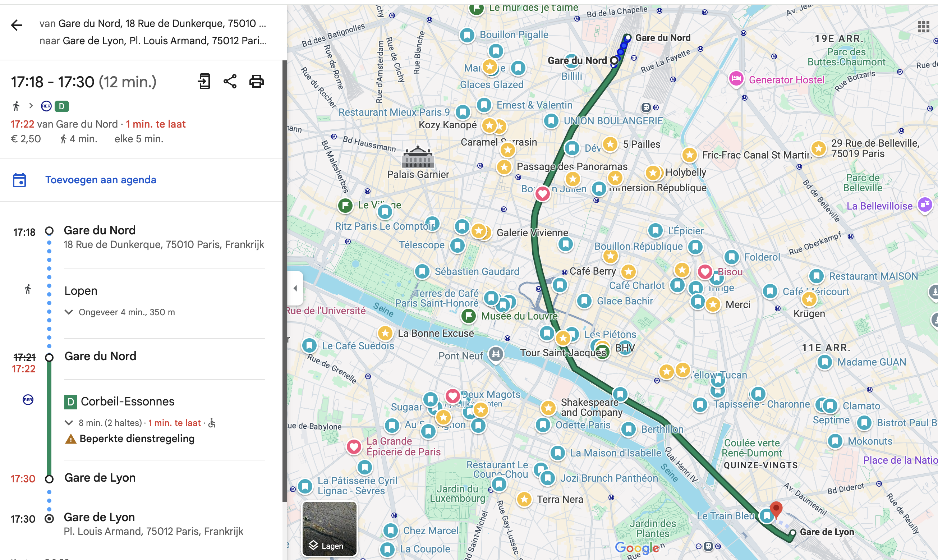938x560 pixels.
Task: Click the calendar icon beside Toevoegen aan agenda
Action: (x=19, y=180)
